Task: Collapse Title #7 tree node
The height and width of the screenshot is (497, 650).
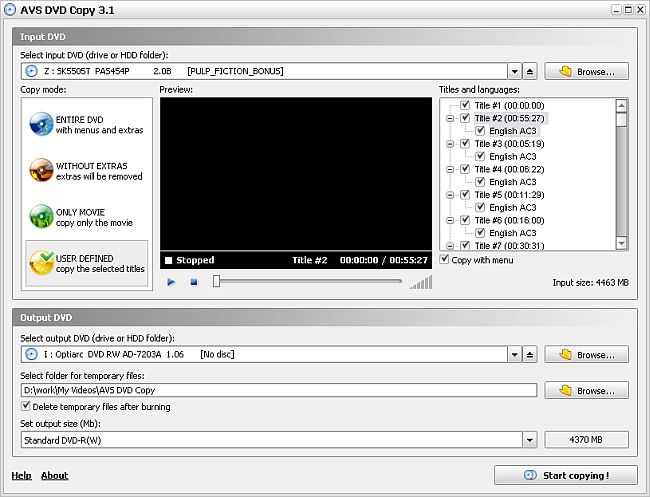Action: click(450, 246)
